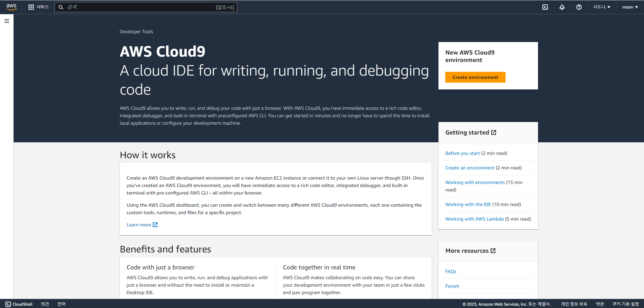
Task: Click the search magnifier icon
Action: (61, 7)
